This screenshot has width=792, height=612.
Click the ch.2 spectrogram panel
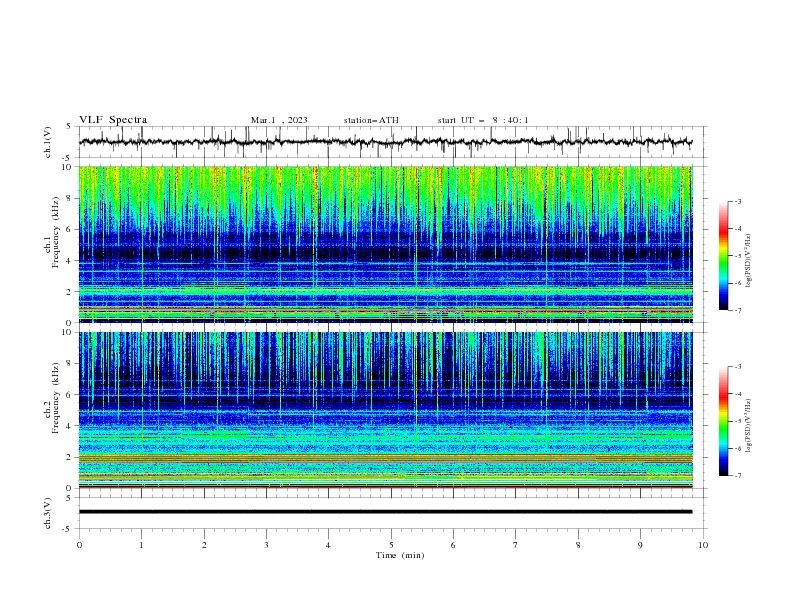[x=386, y=410]
